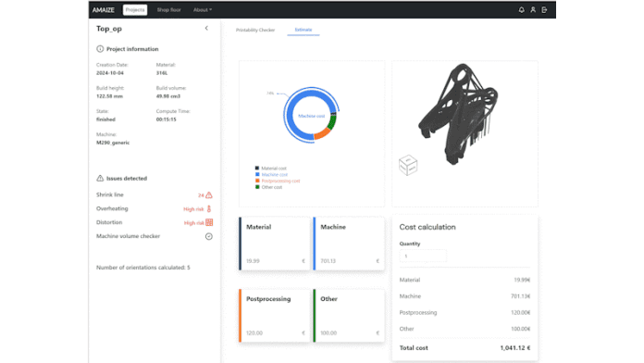
Task: Click the Overheating thermometer icon
Action: (209, 209)
